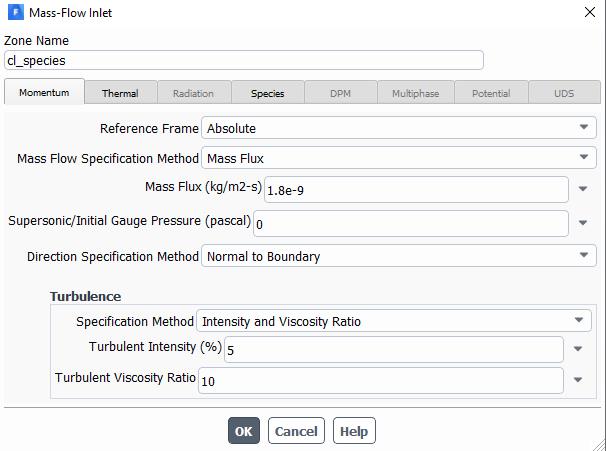Click the Turbulent Viscosity Ratio field
This screenshot has width=606, height=451.
tap(380, 380)
